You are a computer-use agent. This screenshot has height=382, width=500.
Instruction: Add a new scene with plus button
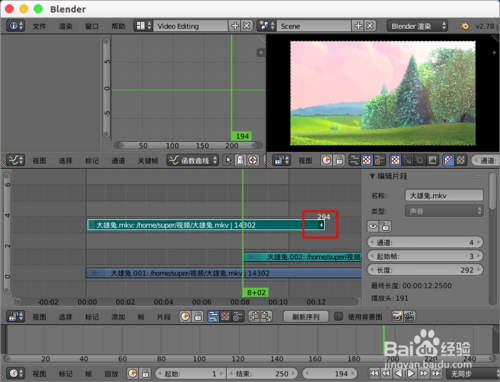coord(358,26)
